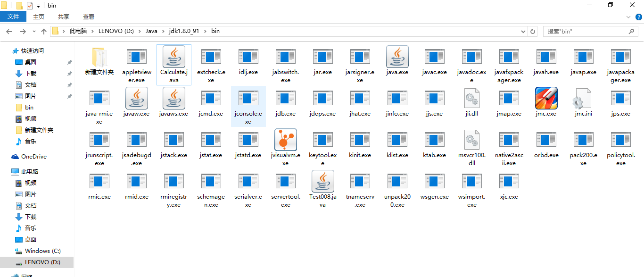
Task: Go up one folder level
Action: (44, 32)
